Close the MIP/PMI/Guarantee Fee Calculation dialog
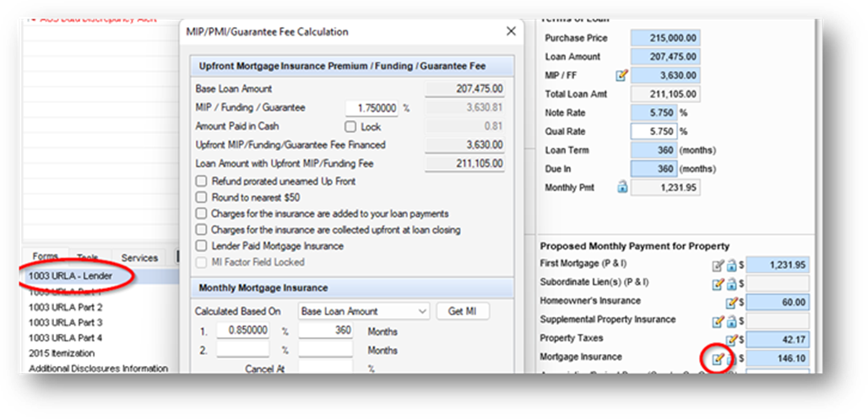This screenshot has height=420, width=868. (x=511, y=31)
